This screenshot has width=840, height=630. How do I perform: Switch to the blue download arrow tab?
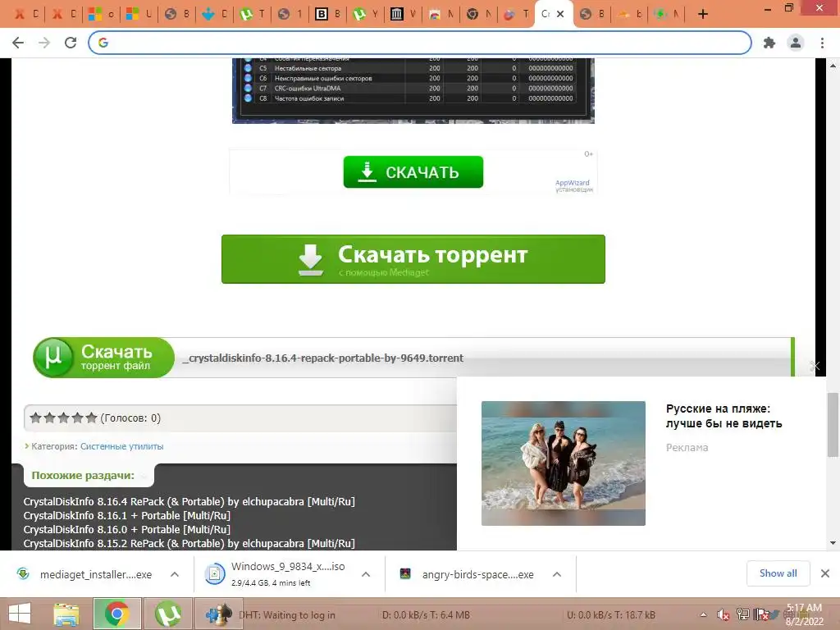click(x=214, y=15)
